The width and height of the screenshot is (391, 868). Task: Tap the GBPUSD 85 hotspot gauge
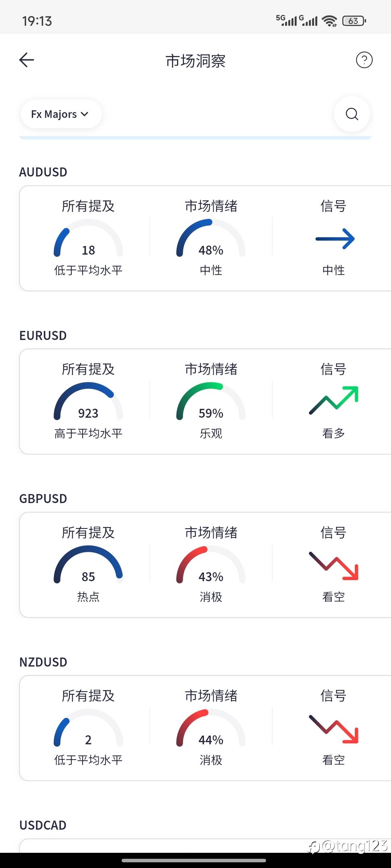(88, 565)
